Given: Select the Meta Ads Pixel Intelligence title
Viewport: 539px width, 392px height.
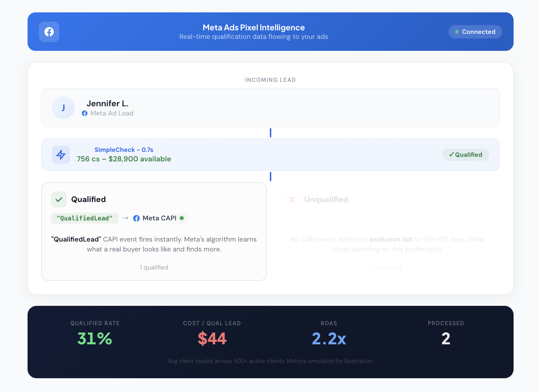Looking at the screenshot, I should click(x=254, y=28).
